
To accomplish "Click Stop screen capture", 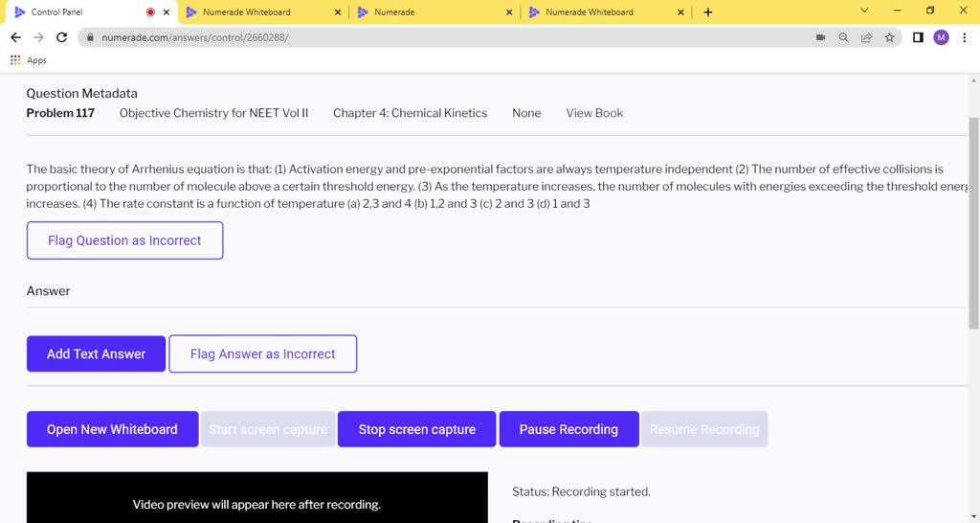I will click(416, 429).
